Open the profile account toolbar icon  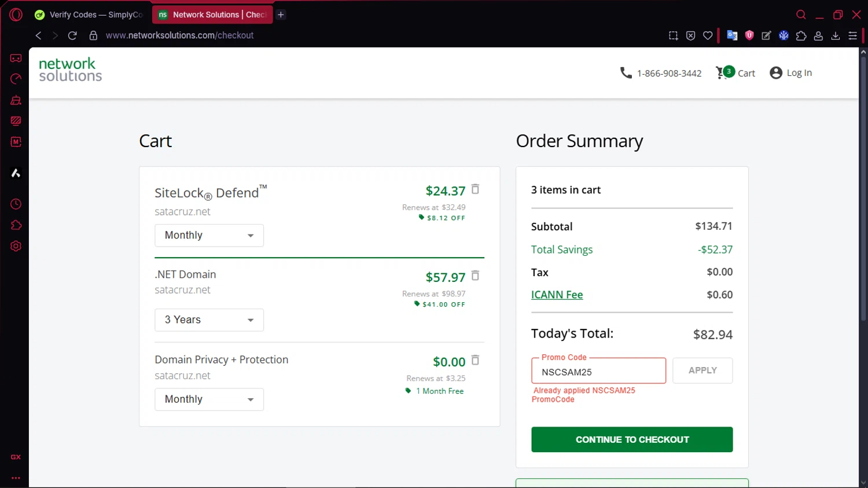[818, 35]
